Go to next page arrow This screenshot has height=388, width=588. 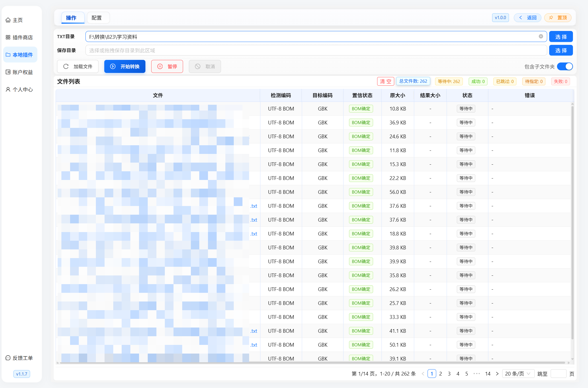[497, 374]
